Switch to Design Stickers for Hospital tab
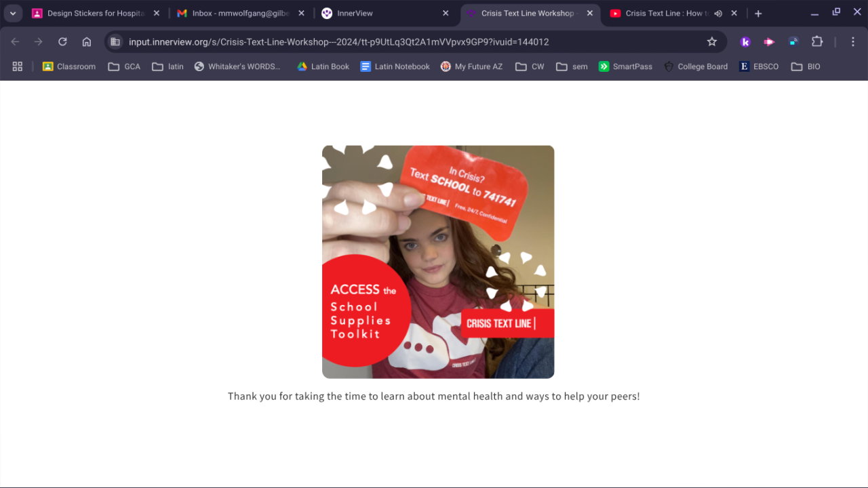 95,14
